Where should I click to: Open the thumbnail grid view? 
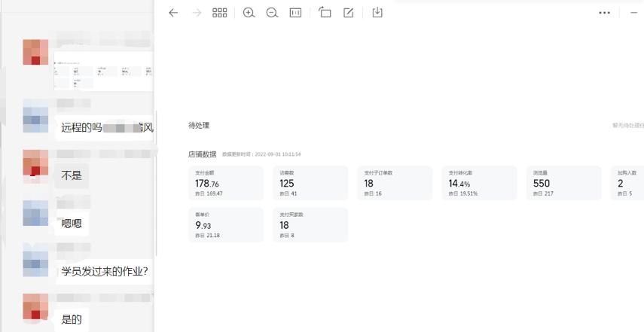coord(220,13)
